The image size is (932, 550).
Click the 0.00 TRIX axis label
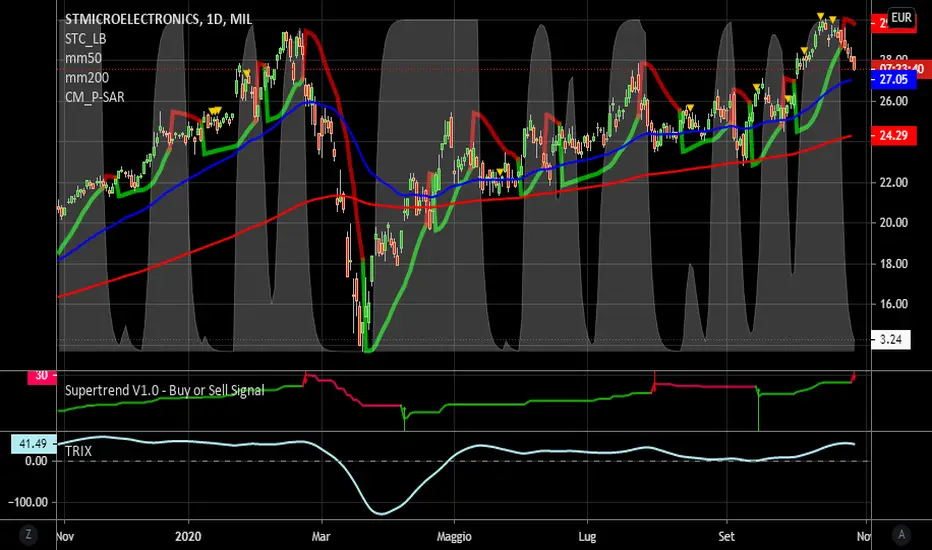(36, 461)
